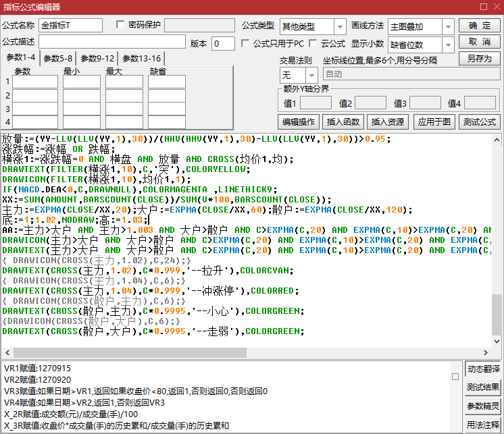Open the 公式类型 dropdown list
This screenshot has width=504, height=434.
[x=340, y=26]
